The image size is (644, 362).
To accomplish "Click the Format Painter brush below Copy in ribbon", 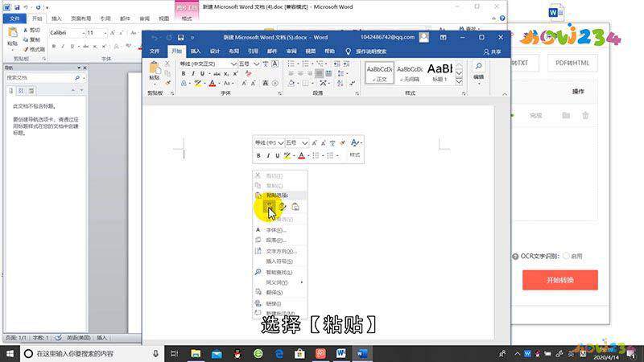I will click(167, 83).
